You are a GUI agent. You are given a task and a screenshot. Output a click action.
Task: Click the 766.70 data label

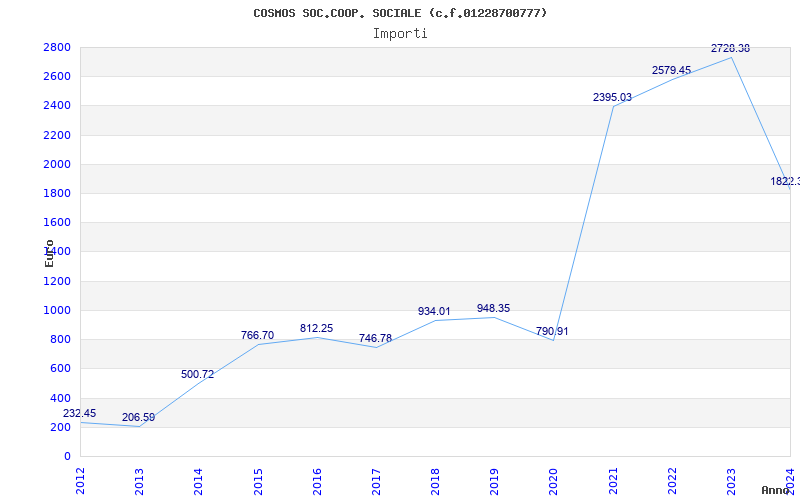pyautogui.click(x=257, y=335)
